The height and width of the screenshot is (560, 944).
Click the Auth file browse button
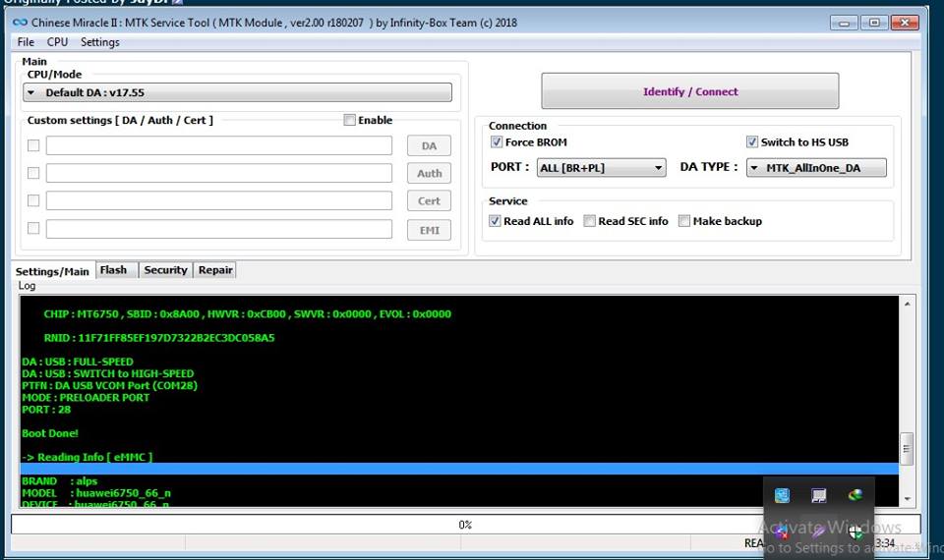[x=429, y=173]
